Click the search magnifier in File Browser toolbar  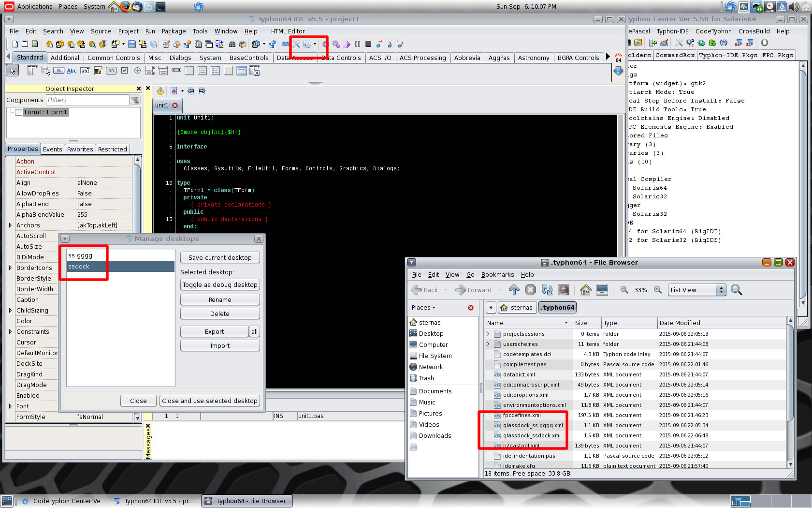point(737,290)
